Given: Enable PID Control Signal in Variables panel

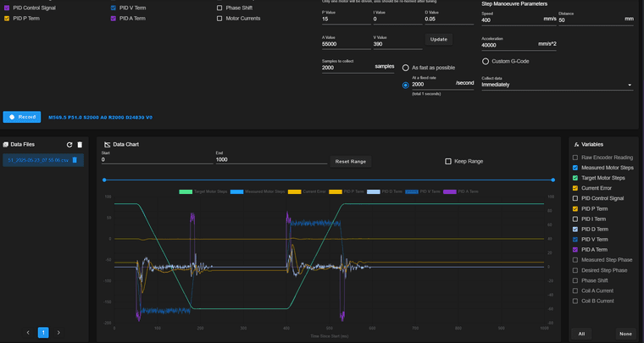Looking at the screenshot, I should pos(575,198).
